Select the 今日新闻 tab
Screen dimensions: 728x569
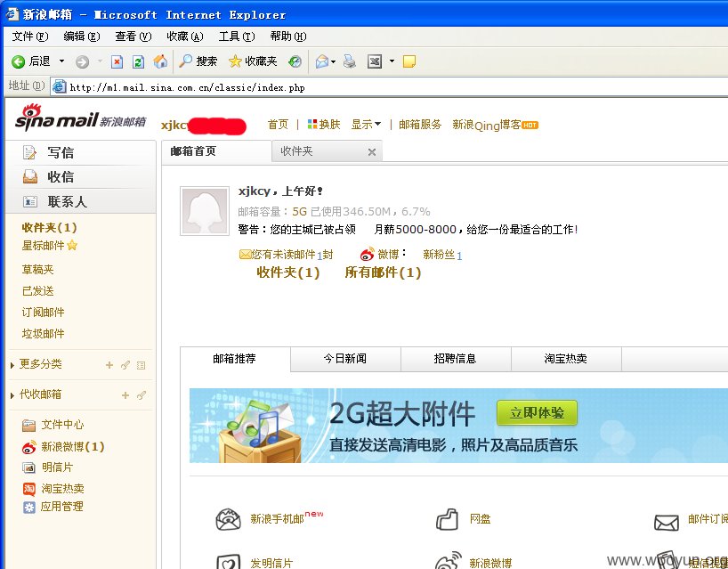(x=345, y=359)
